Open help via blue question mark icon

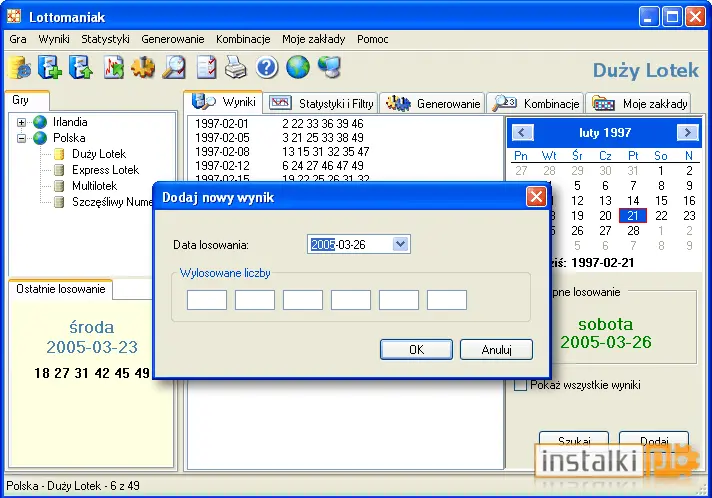267,68
